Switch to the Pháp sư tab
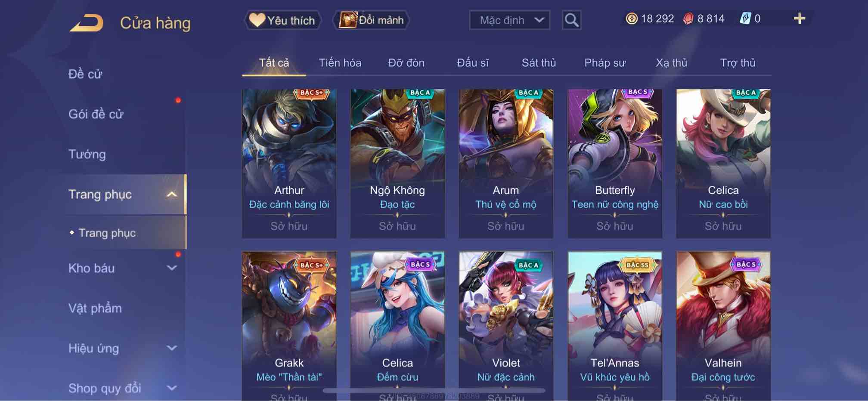 pyautogui.click(x=604, y=63)
